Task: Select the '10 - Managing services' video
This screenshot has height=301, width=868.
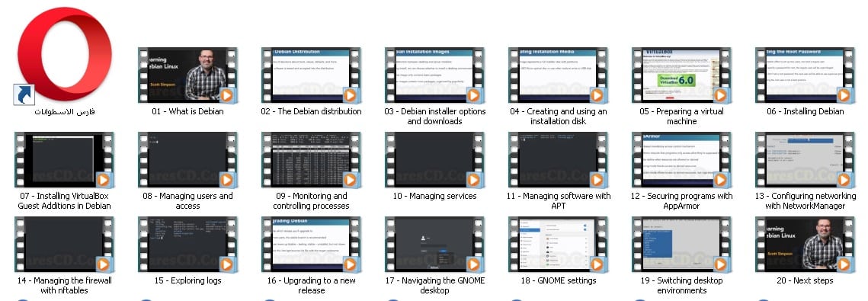Action: tap(434, 160)
